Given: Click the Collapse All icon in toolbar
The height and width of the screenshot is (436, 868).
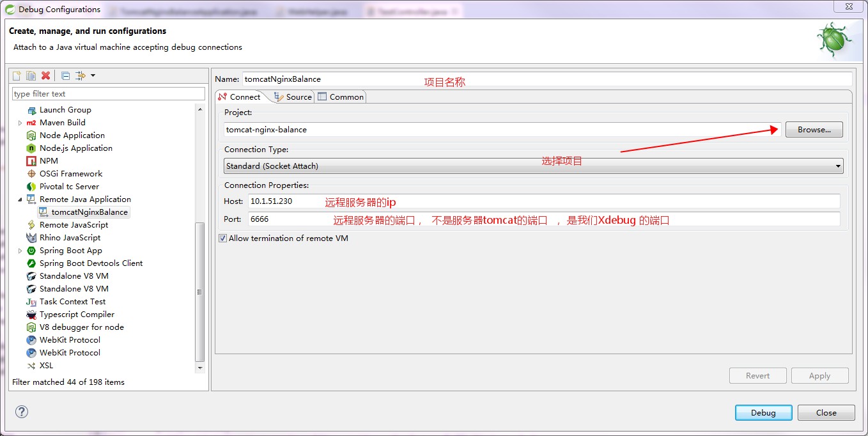Looking at the screenshot, I should (x=65, y=75).
